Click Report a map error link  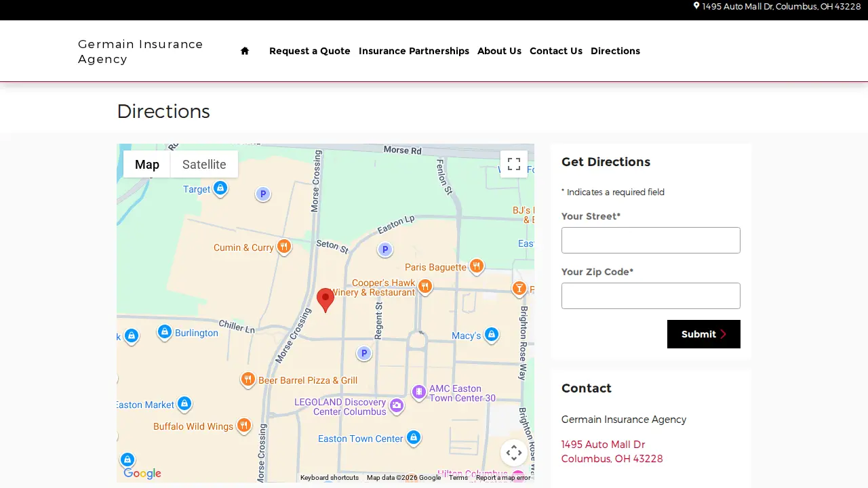[503, 478]
